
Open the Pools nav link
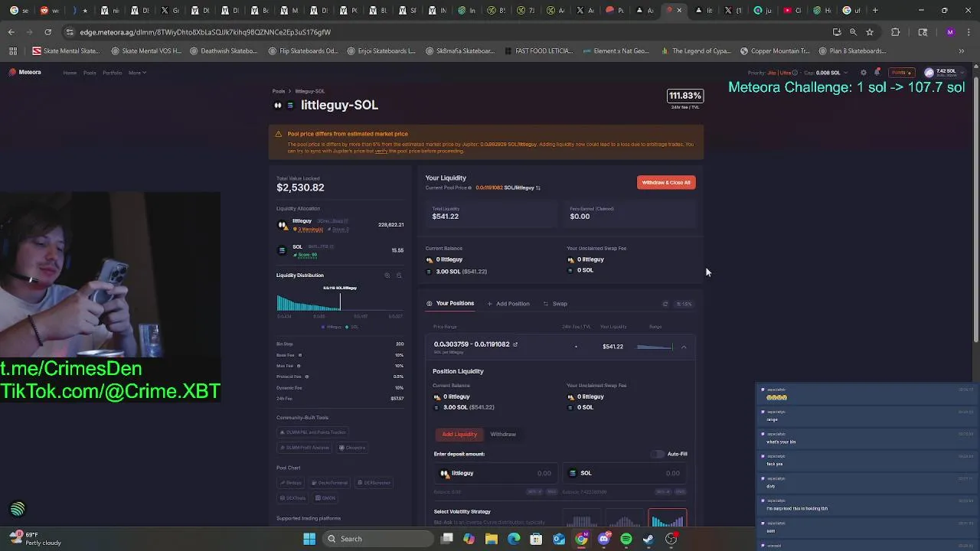coord(90,73)
